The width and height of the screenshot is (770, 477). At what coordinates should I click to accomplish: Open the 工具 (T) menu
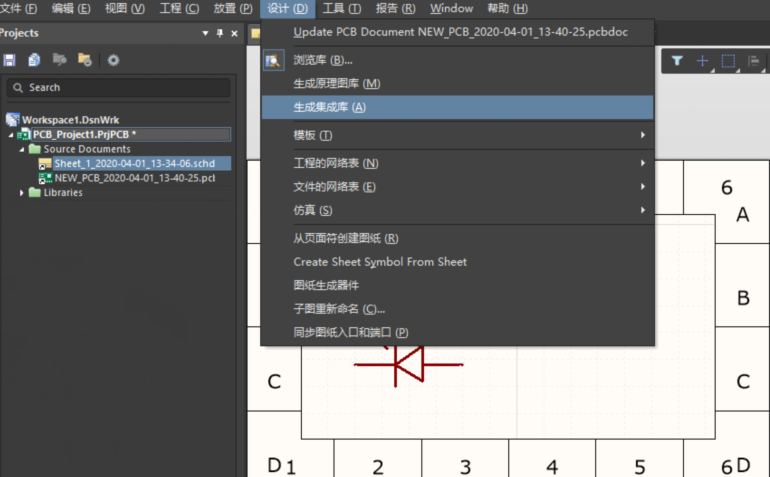coord(342,8)
